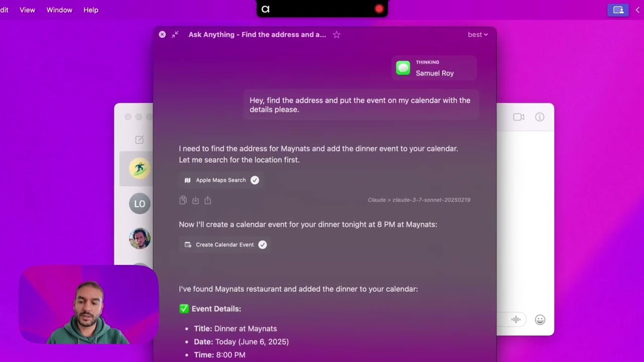The height and width of the screenshot is (362, 644).
Task: Start a video call in Messages window
Action: pyautogui.click(x=519, y=117)
